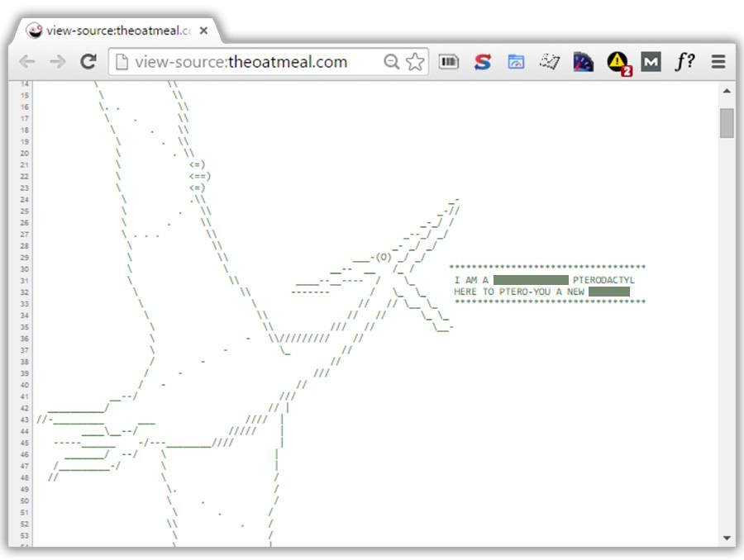Image resolution: width=744 pixels, height=560 pixels.
Task: Reload the page
Action: pyautogui.click(x=88, y=62)
